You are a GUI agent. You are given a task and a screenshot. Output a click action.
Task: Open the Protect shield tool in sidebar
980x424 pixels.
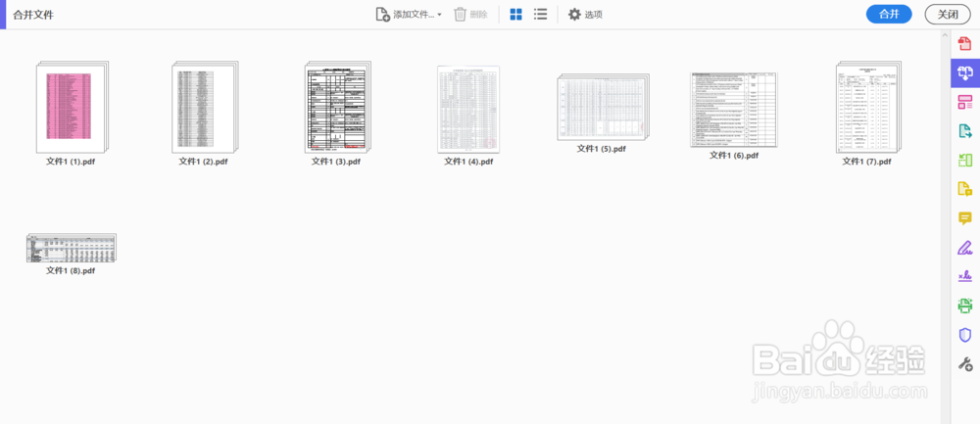[965, 335]
